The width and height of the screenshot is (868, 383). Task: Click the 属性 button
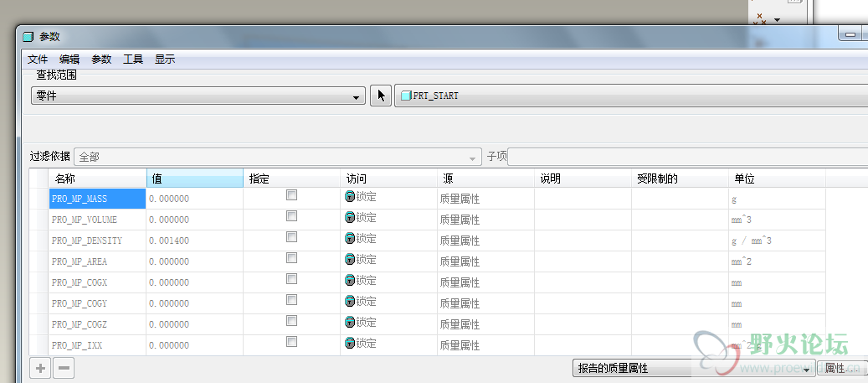pyautogui.click(x=842, y=368)
